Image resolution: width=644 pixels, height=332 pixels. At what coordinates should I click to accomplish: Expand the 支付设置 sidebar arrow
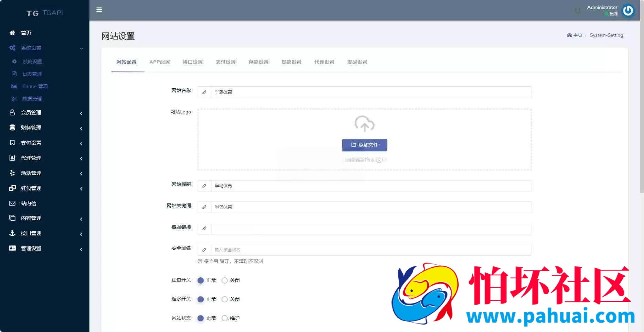[x=81, y=144]
